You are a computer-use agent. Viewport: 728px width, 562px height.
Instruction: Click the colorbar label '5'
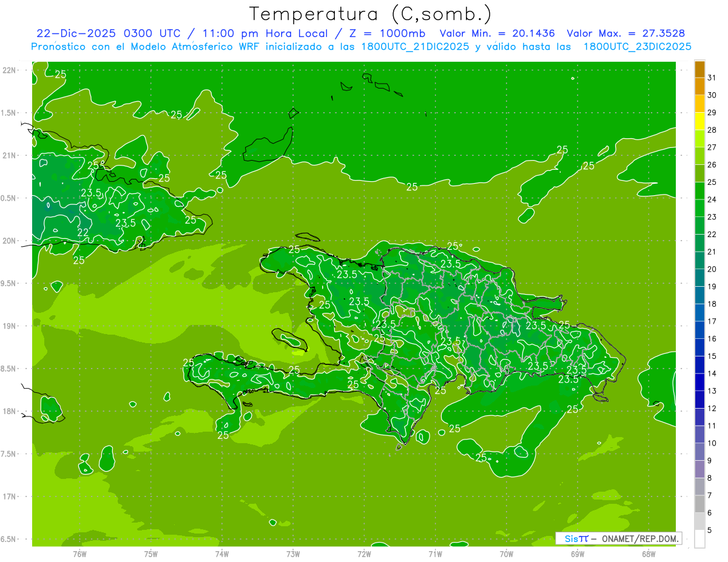[710, 530]
